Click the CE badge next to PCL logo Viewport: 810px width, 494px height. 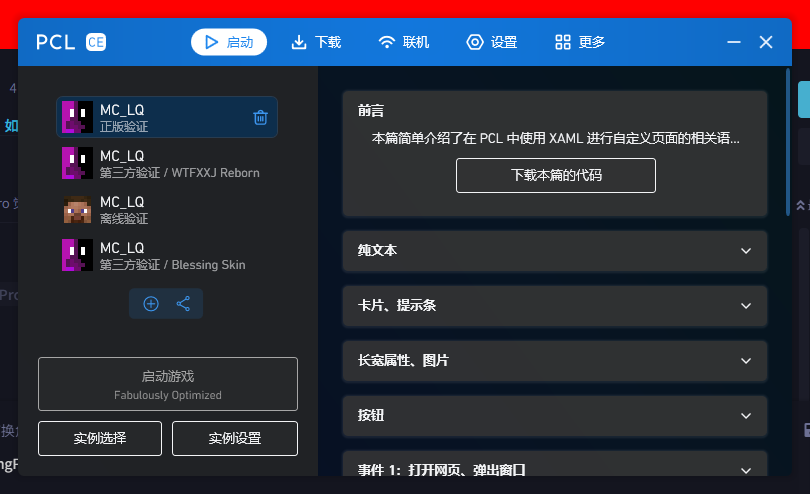96,42
